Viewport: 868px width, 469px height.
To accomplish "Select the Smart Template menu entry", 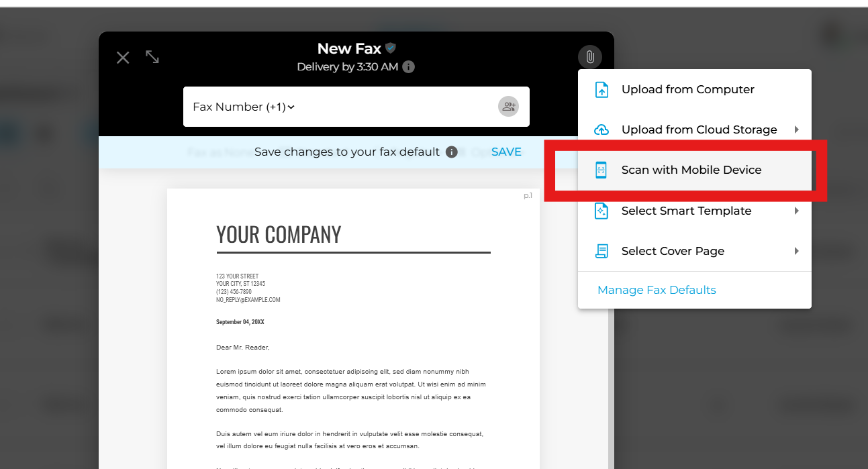I will click(x=686, y=211).
